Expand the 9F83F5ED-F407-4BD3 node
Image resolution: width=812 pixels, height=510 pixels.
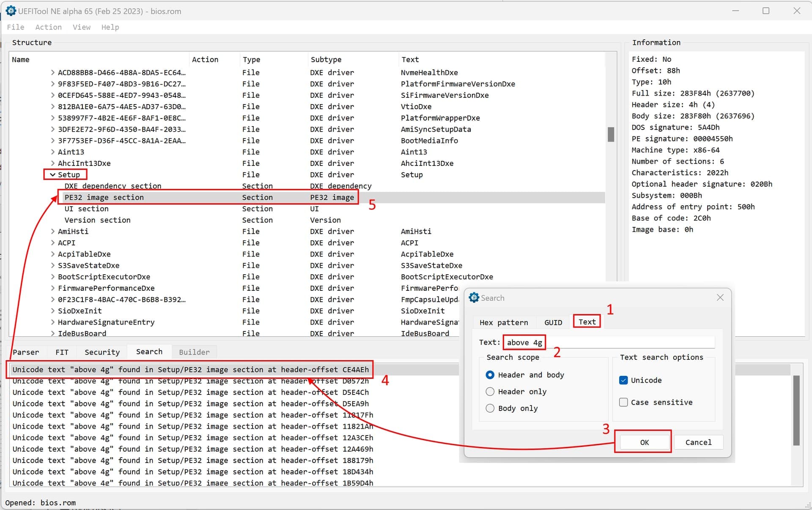(52, 84)
